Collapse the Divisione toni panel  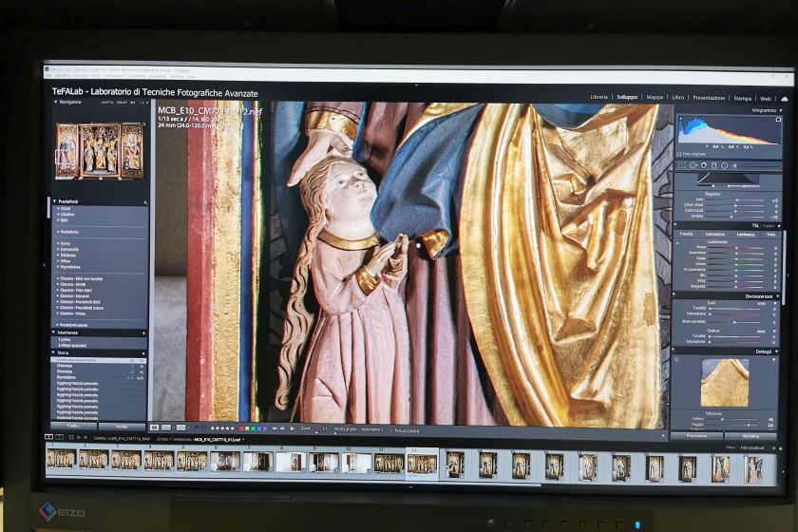[x=777, y=296]
